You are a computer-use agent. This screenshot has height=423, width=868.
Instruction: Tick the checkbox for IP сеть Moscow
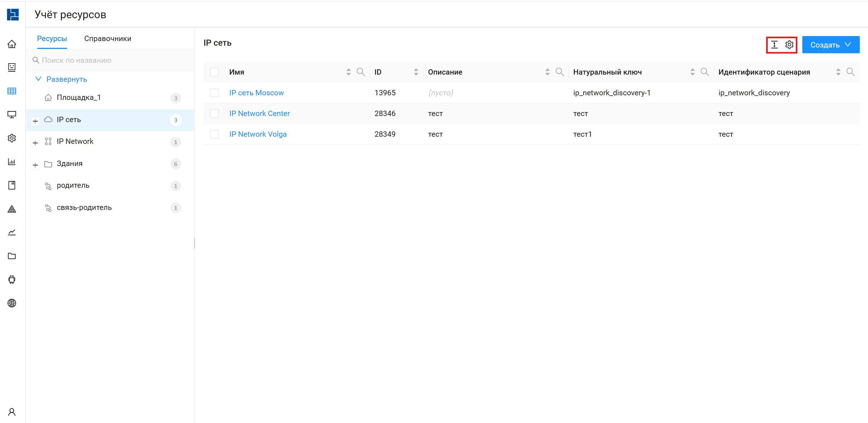[x=214, y=93]
